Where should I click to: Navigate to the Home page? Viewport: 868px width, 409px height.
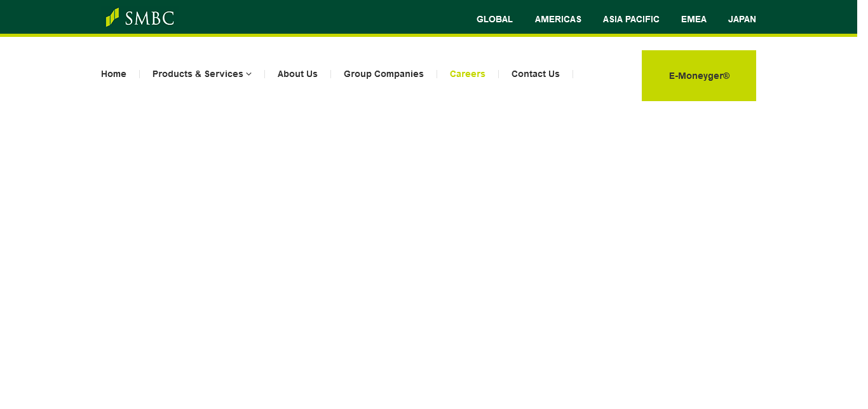point(114,74)
